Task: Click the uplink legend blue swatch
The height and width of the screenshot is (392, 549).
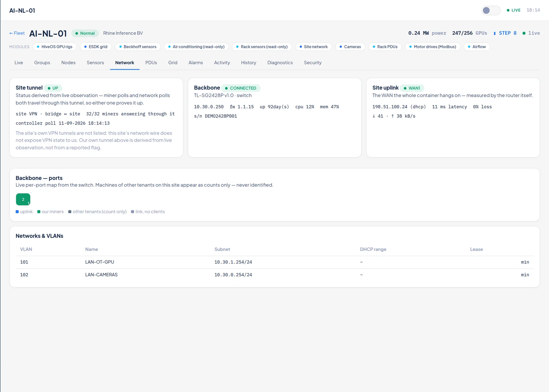Action: pos(17,212)
